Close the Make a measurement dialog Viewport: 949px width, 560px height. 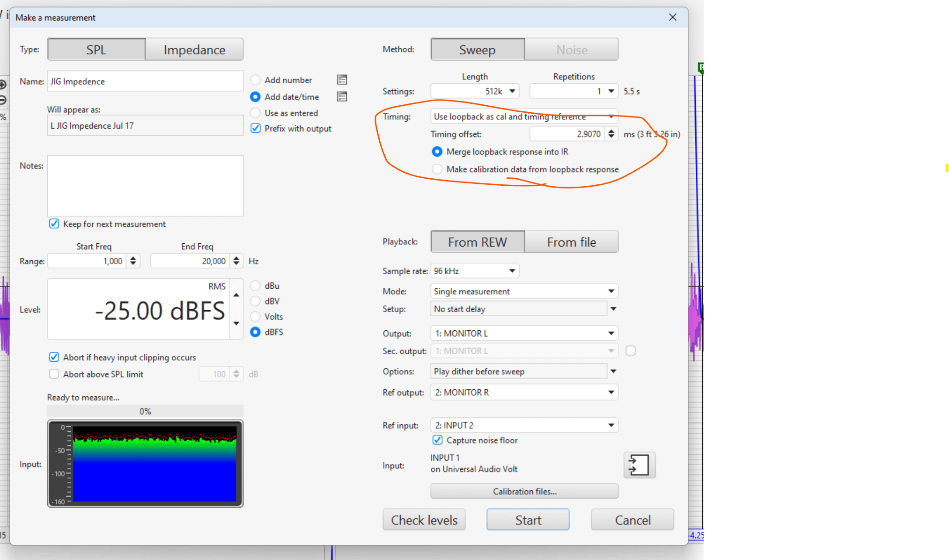[673, 17]
